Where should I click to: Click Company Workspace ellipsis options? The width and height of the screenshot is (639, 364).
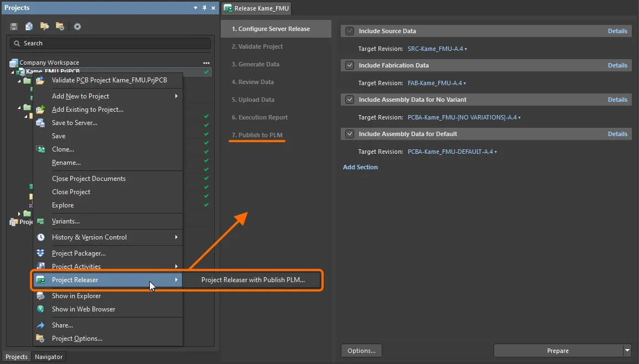pos(206,63)
